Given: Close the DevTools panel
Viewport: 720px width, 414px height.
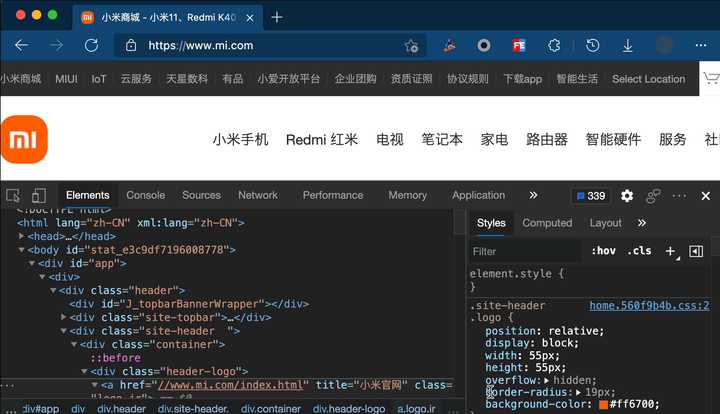Looking at the screenshot, I should pos(706,196).
